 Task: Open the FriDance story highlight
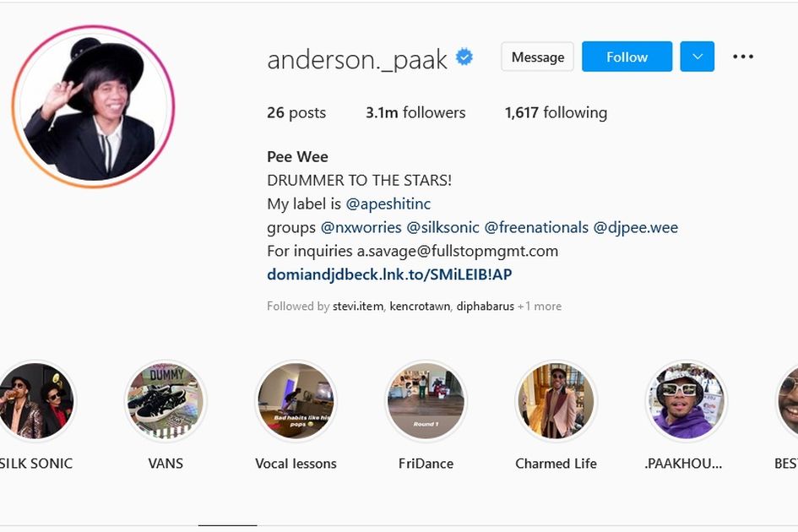[426, 401]
